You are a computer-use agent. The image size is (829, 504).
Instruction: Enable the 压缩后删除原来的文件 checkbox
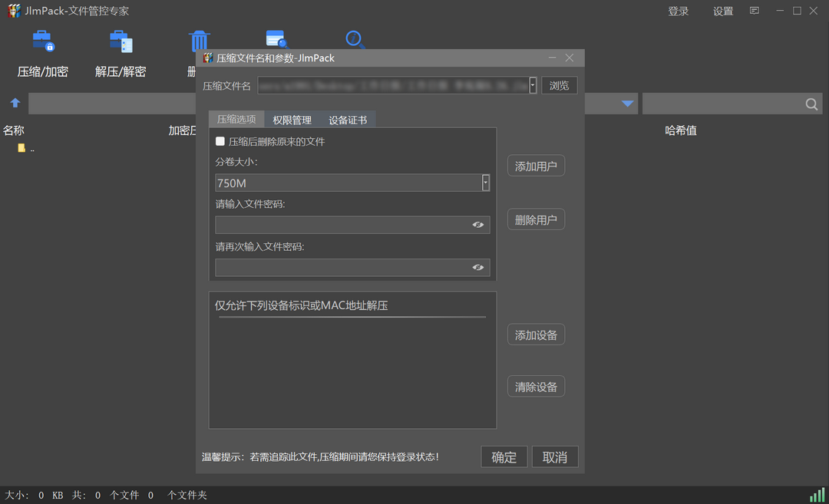(x=220, y=141)
